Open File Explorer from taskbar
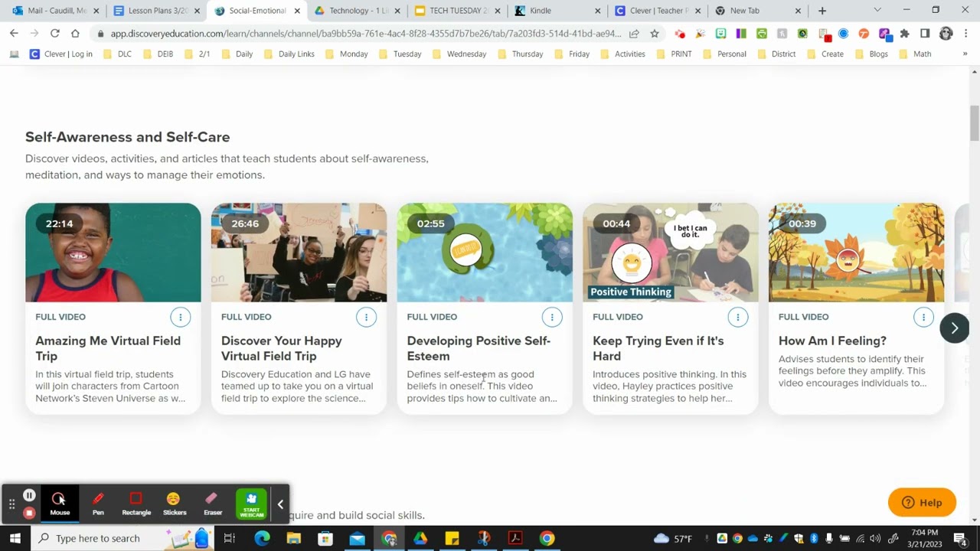Screen dimensions: 980x551 click(294, 538)
